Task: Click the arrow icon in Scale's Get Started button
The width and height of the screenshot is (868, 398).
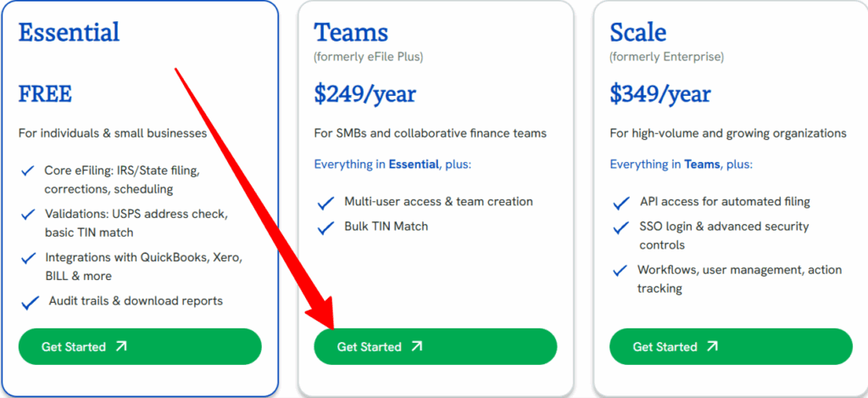Action: coord(712,346)
